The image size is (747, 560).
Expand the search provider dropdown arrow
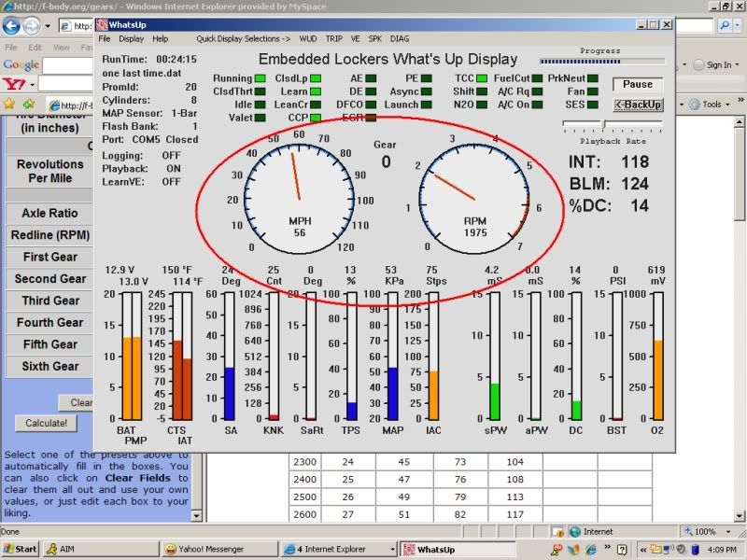coord(738,25)
